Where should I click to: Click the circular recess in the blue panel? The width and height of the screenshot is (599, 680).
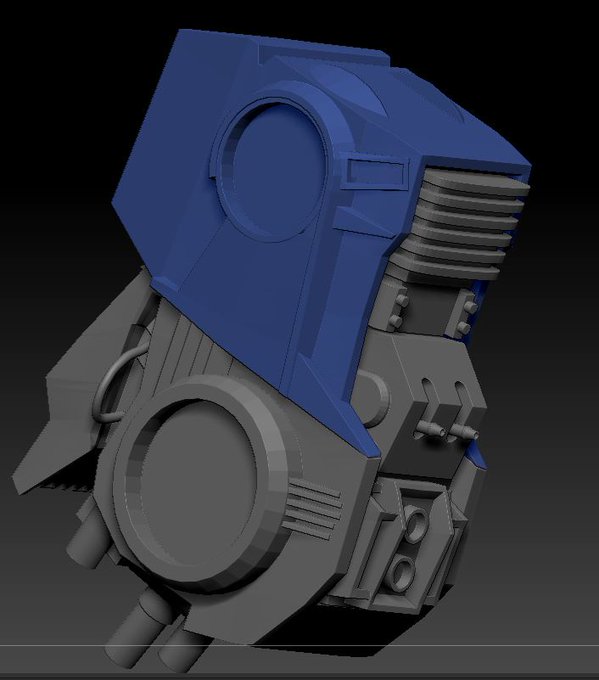(275, 169)
